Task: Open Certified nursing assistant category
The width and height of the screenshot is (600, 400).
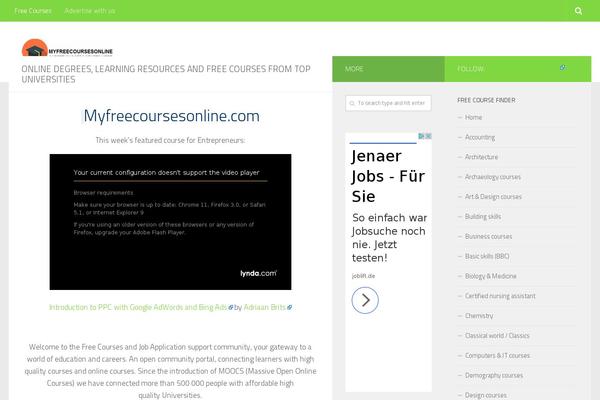Action: click(500, 296)
